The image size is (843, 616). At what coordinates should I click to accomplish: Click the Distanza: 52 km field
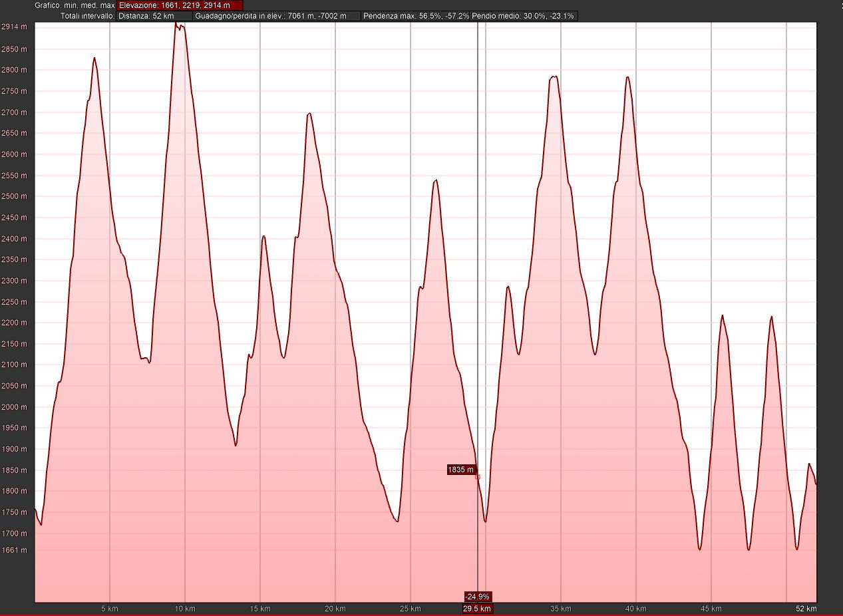tap(154, 15)
